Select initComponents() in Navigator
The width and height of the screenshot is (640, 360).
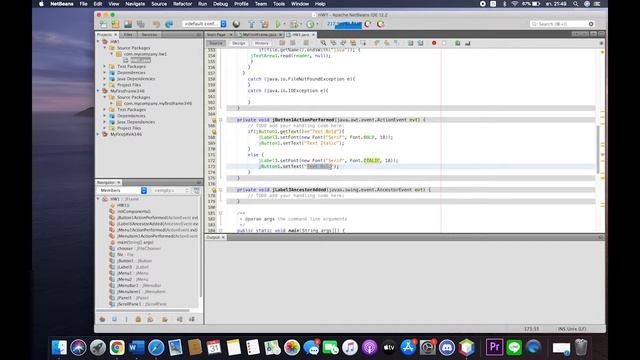134,211
